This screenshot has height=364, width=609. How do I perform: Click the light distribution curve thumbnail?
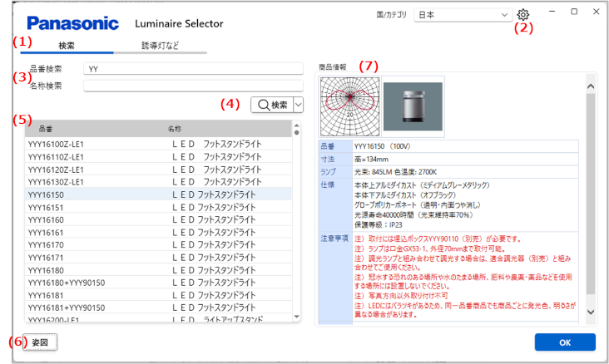[349, 106]
